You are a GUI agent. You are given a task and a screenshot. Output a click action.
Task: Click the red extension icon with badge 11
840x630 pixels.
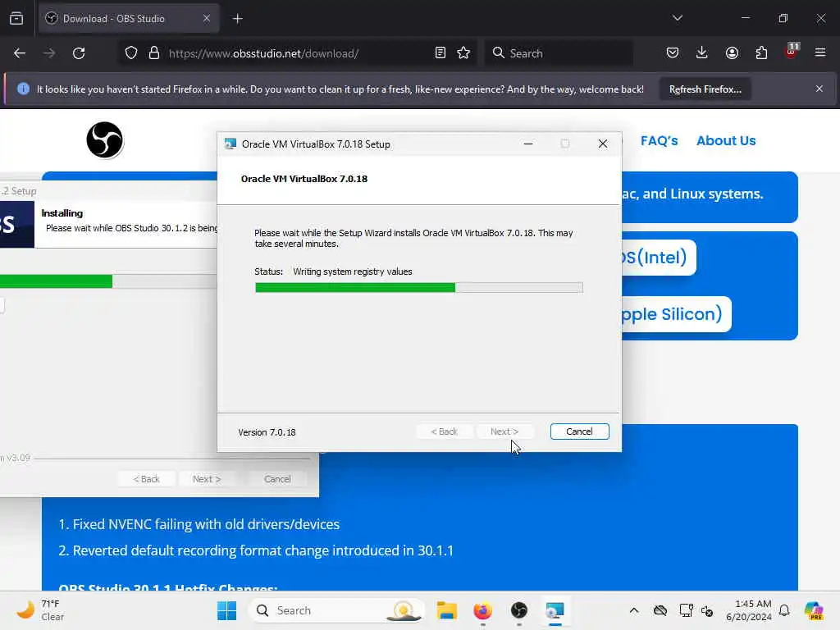coord(791,52)
